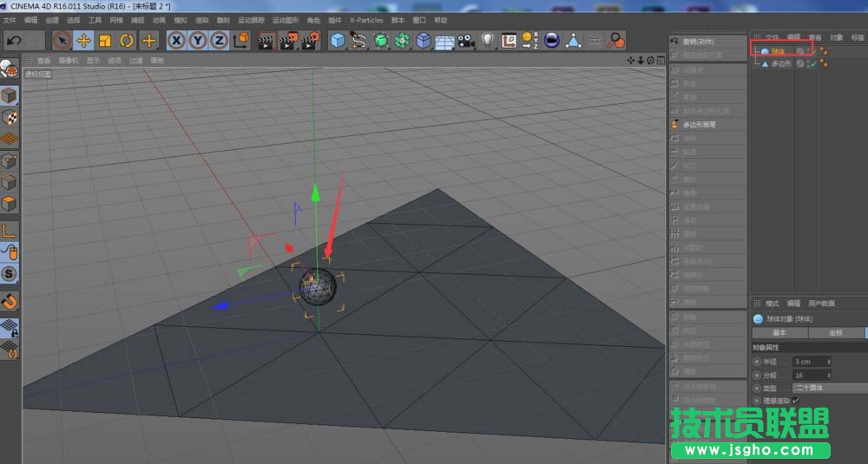
Task: Add a camera object
Action: click(466, 41)
